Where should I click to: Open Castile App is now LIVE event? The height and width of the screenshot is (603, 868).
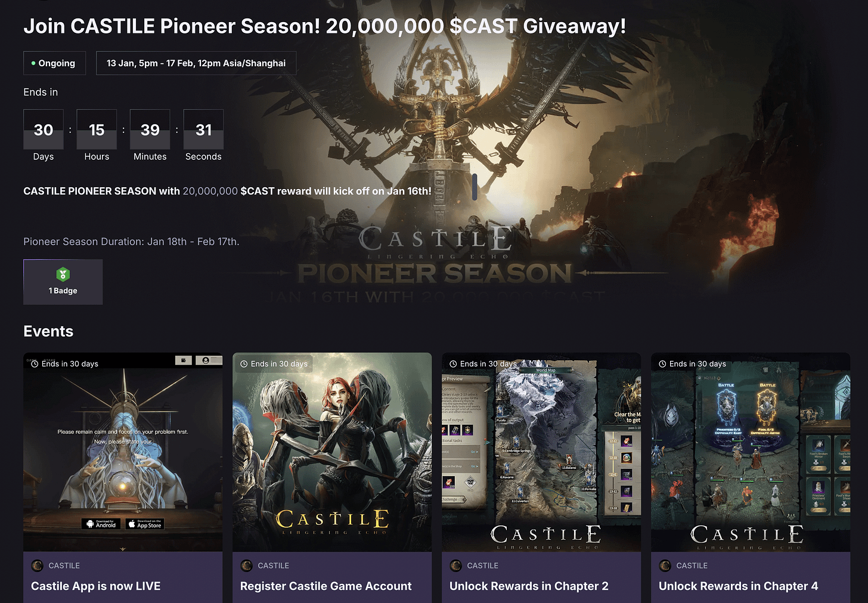pos(96,586)
